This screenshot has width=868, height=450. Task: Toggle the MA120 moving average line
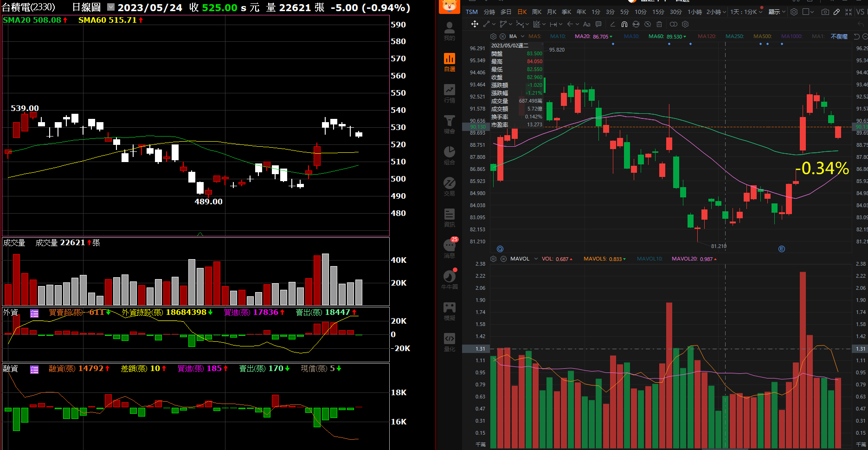pos(707,36)
